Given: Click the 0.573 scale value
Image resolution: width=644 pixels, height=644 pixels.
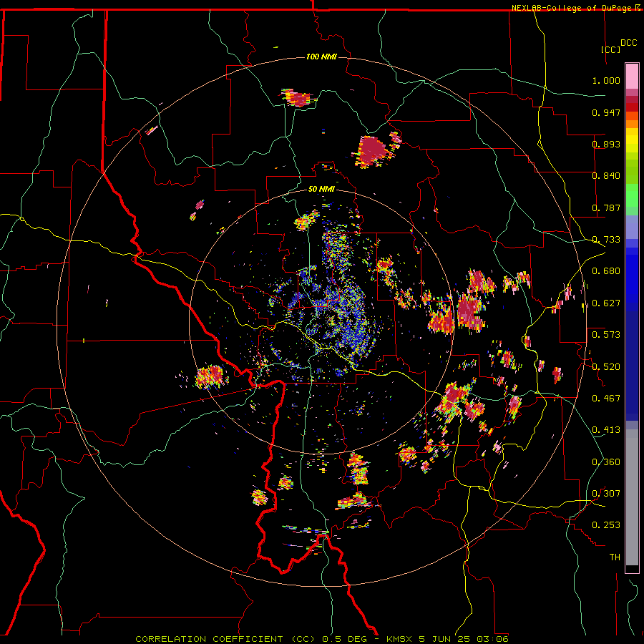Looking at the screenshot, I should coord(606,335).
